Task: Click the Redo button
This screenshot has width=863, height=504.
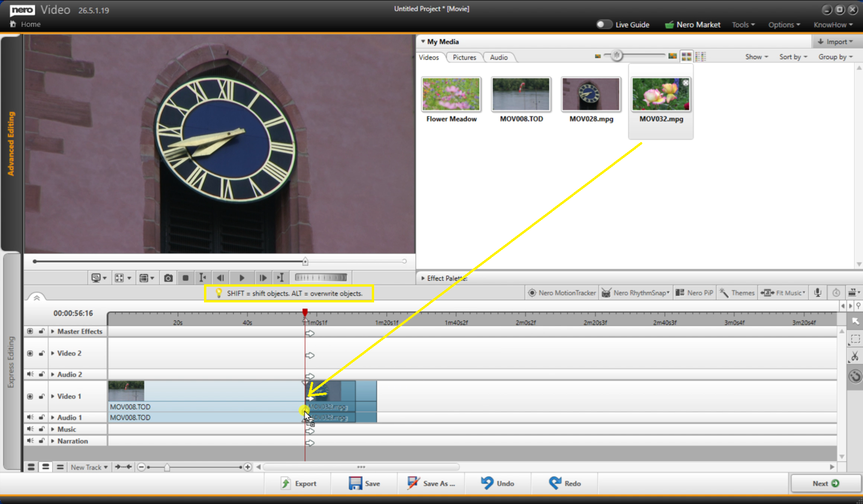Action: pos(565,484)
